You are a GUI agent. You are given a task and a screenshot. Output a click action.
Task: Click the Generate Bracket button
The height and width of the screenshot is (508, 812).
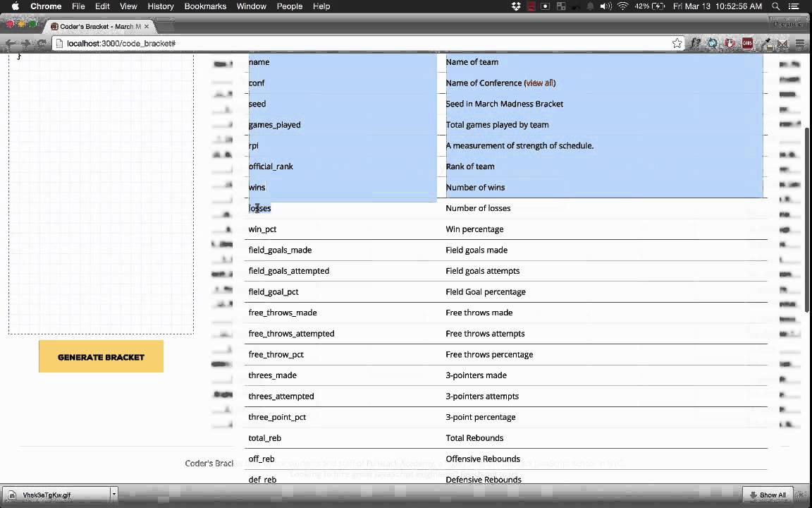click(x=101, y=356)
